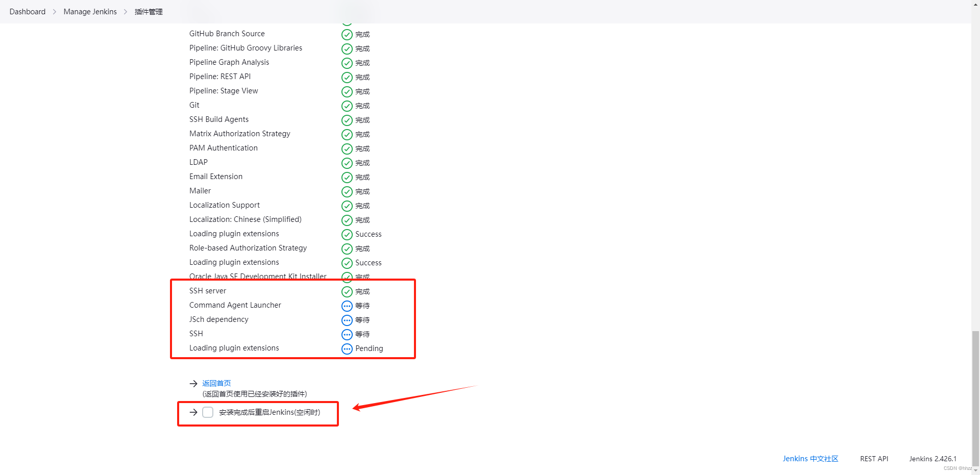Click the JSch dependency plugin name

click(219, 319)
